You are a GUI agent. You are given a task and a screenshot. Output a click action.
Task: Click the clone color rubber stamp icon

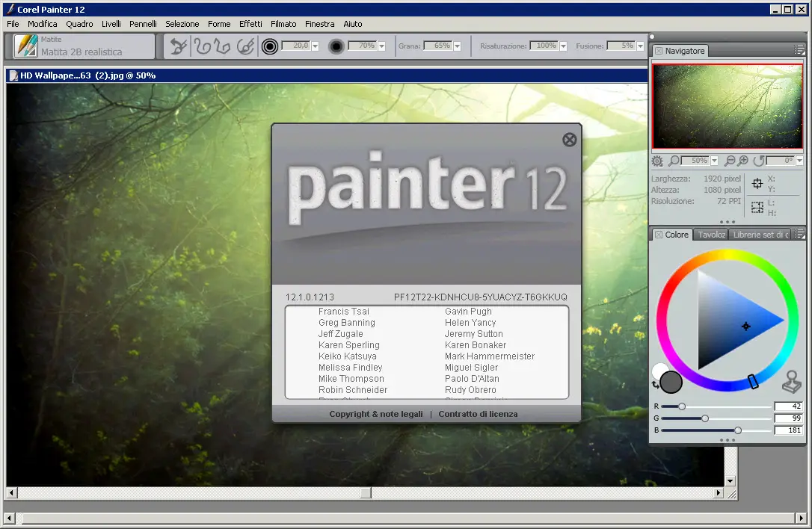[792, 382]
